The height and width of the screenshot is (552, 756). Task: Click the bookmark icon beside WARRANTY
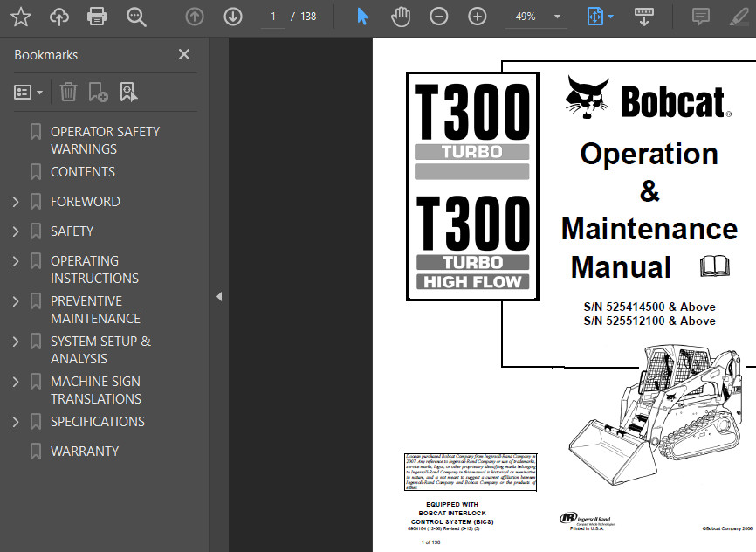coord(36,452)
